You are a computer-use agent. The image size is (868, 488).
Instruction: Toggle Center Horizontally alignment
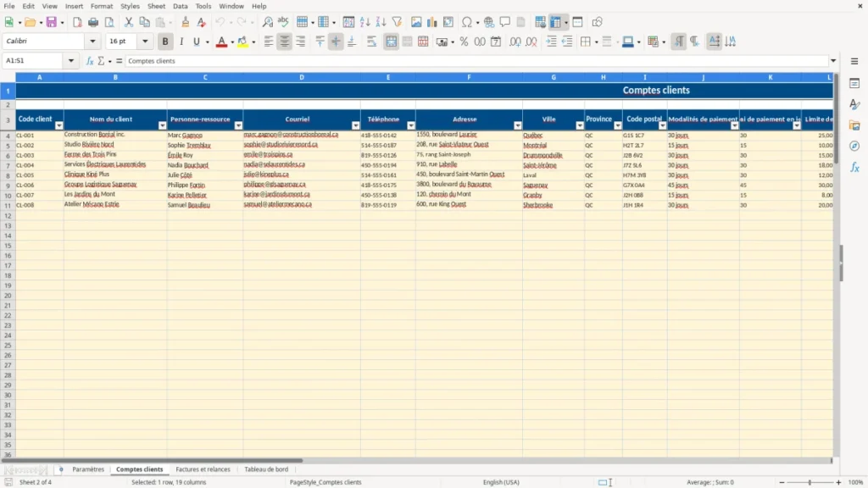(285, 42)
